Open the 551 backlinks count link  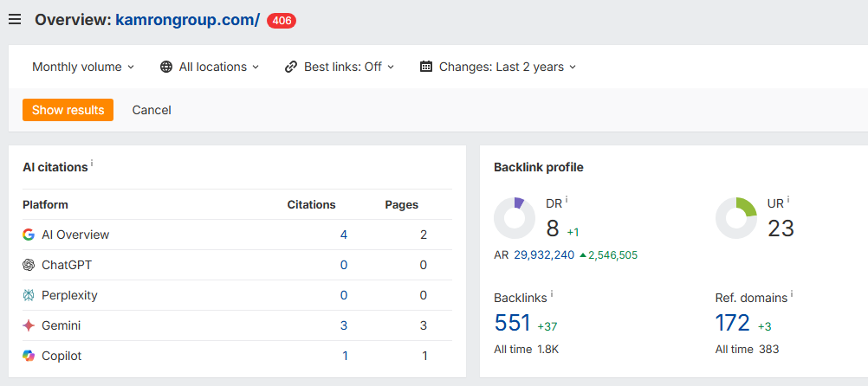(x=512, y=323)
